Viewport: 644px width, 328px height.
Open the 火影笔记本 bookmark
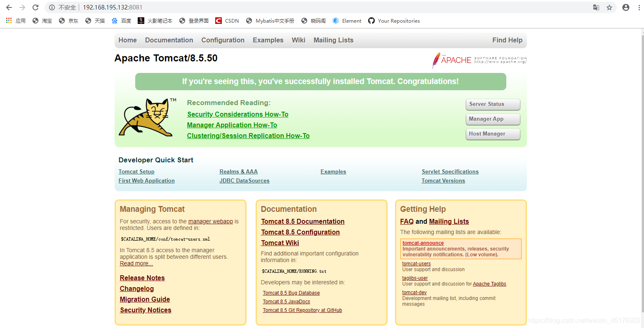click(155, 21)
